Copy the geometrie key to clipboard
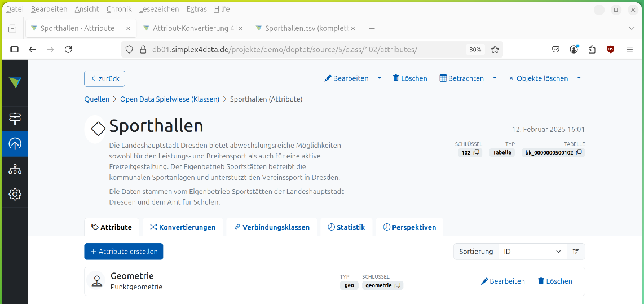644x304 pixels. (397, 285)
